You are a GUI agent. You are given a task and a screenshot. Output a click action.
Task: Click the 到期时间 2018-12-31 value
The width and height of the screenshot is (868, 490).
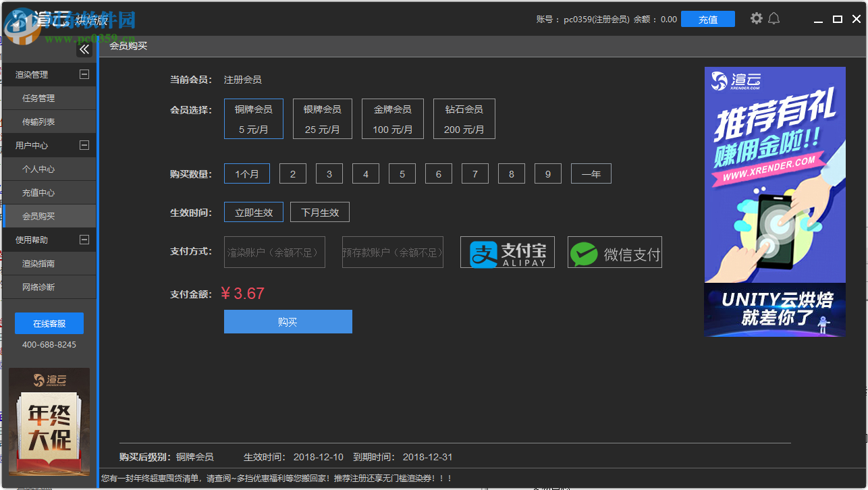[x=428, y=457]
